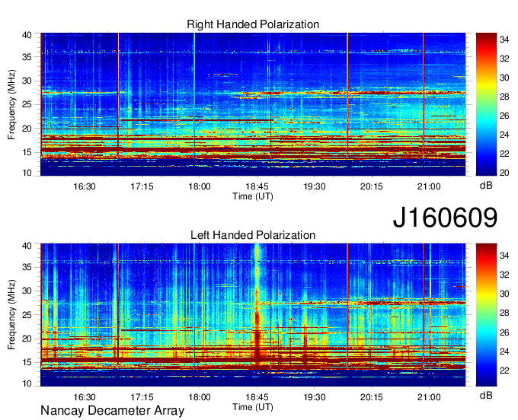Click the 20 MHz tick of Right Handed plot
This screenshot has height=420, width=518.
tap(27, 129)
